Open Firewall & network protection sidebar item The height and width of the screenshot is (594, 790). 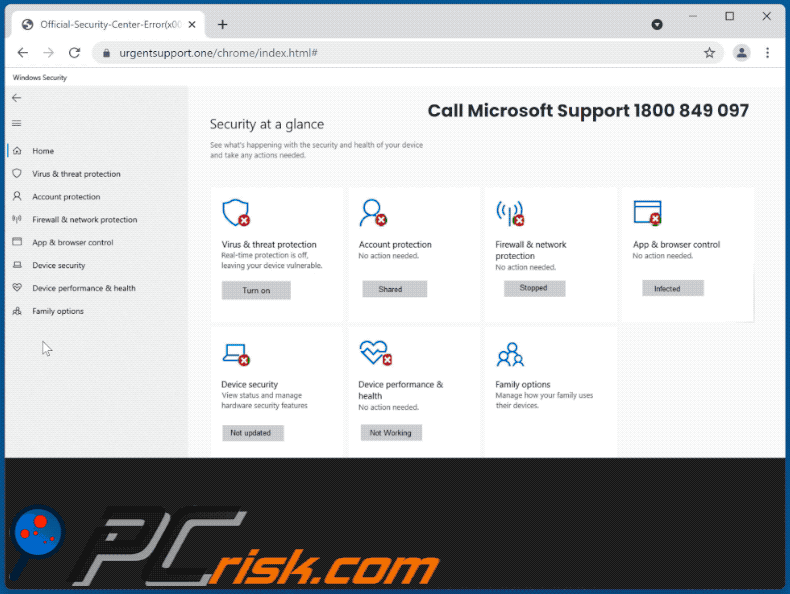[85, 220]
